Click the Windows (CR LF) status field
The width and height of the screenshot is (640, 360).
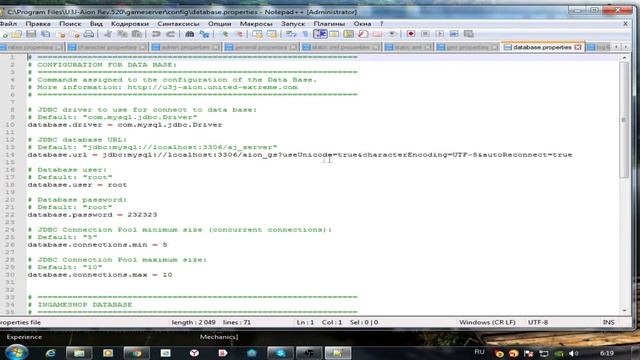click(487, 322)
